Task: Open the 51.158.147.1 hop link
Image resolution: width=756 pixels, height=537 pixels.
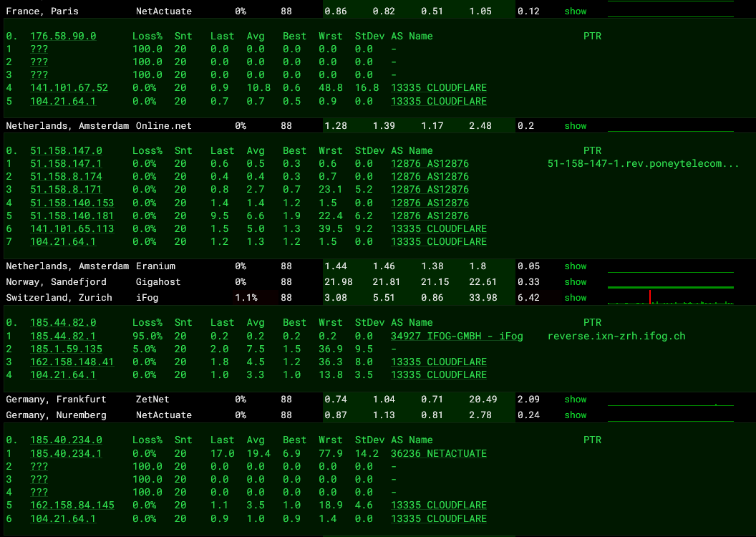Action: (x=66, y=164)
